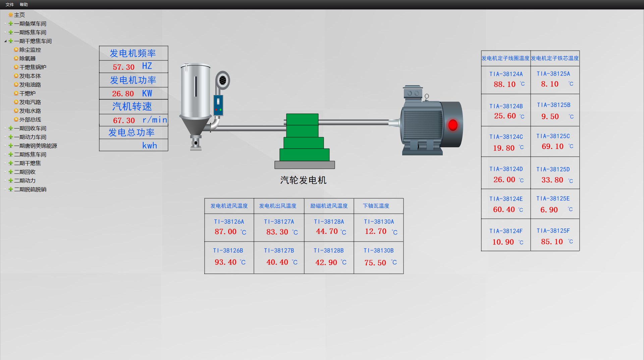Click the home star icon beside 主页

tap(11, 15)
